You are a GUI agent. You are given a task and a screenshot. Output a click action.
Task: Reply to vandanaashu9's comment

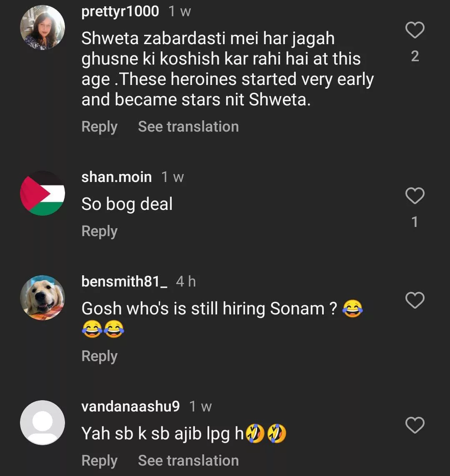(x=99, y=461)
